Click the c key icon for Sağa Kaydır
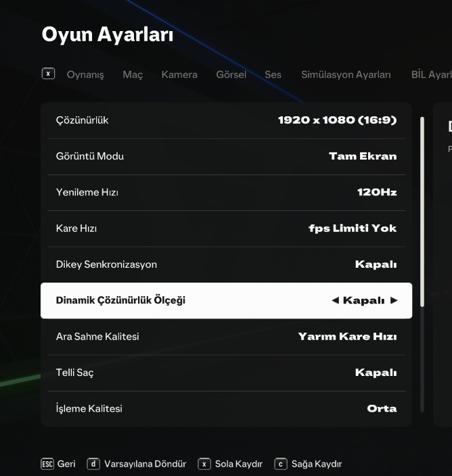This screenshot has height=476, width=452. click(x=281, y=464)
